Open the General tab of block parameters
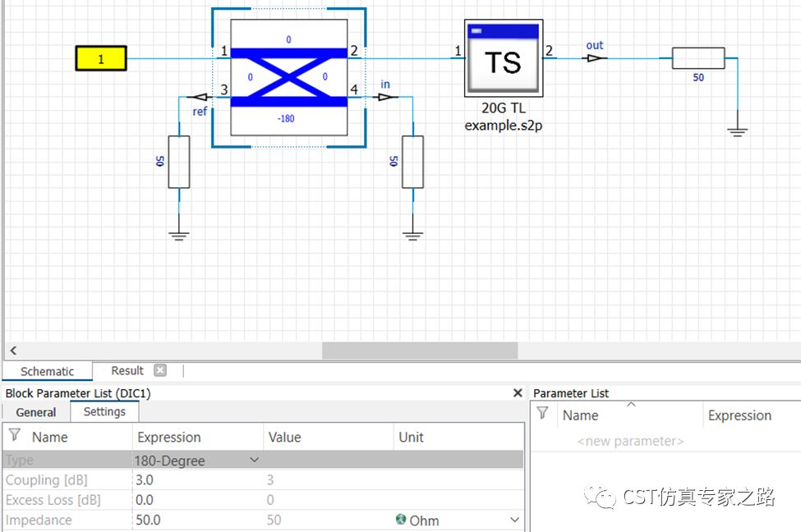The width and height of the screenshot is (801, 532). pyautogui.click(x=36, y=412)
